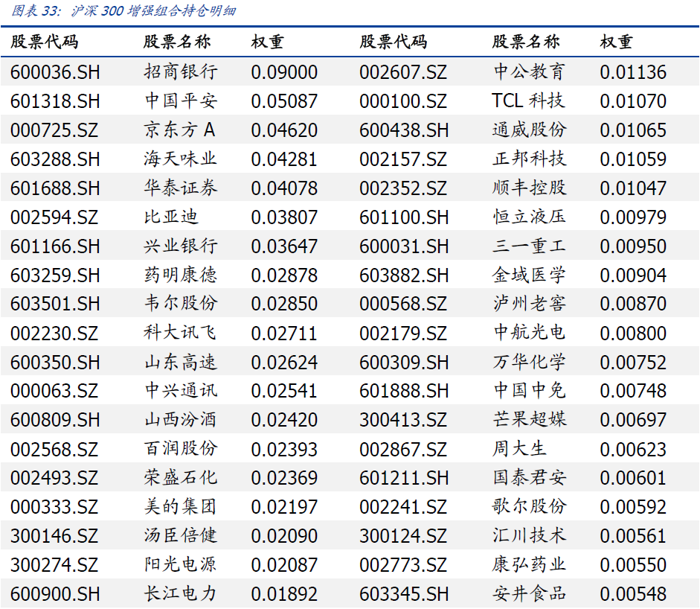Select stock name 中航光电
The height and width of the screenshot is (609, 700).
tap(530, 333)
